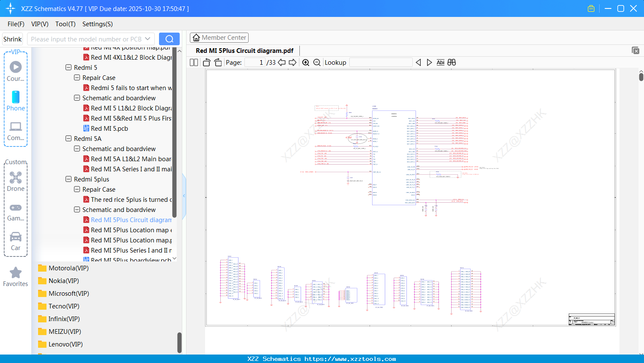This screenshot has width=644, height=363.
Task: Collapse Repair Case under Redmi 5
Action: tap(77, 77)
